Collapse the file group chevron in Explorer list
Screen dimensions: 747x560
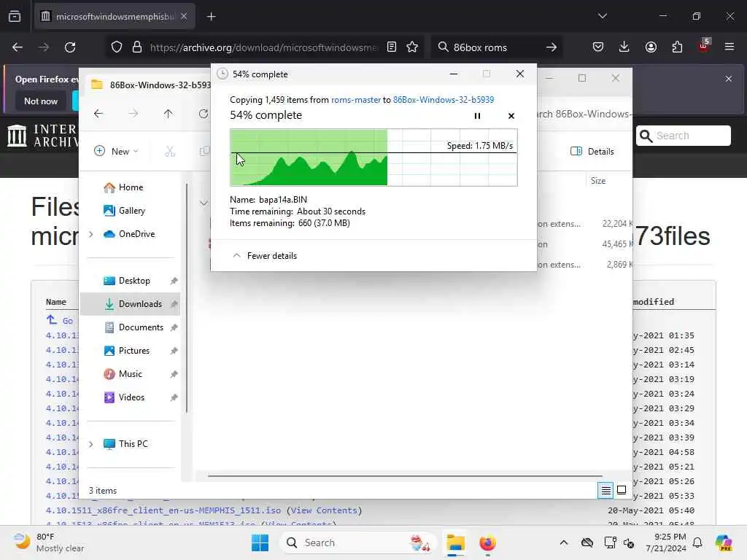[204, 203]
